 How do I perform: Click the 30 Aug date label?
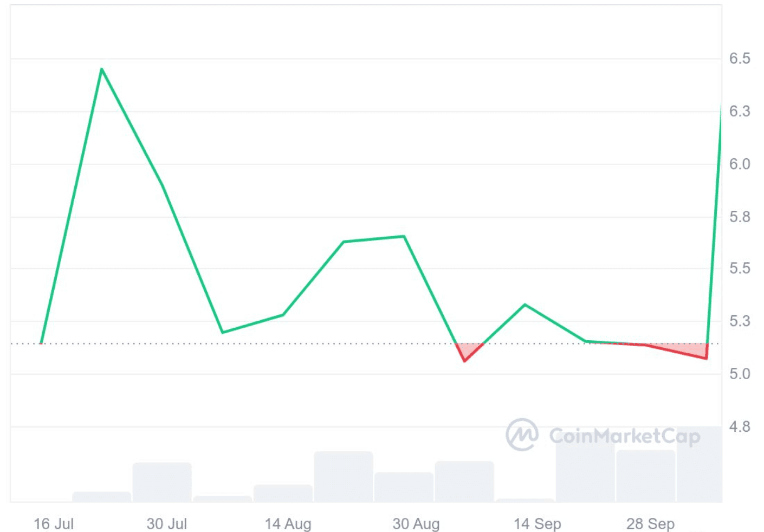tap(416, 524)
